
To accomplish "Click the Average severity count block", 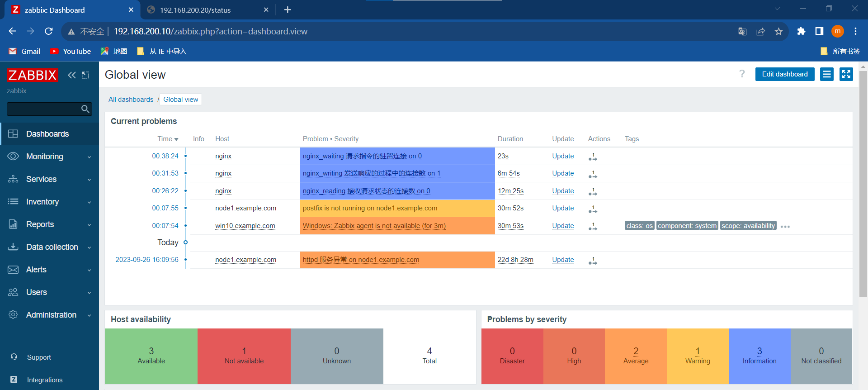I will pyautogui.click(x=636, y=356).
